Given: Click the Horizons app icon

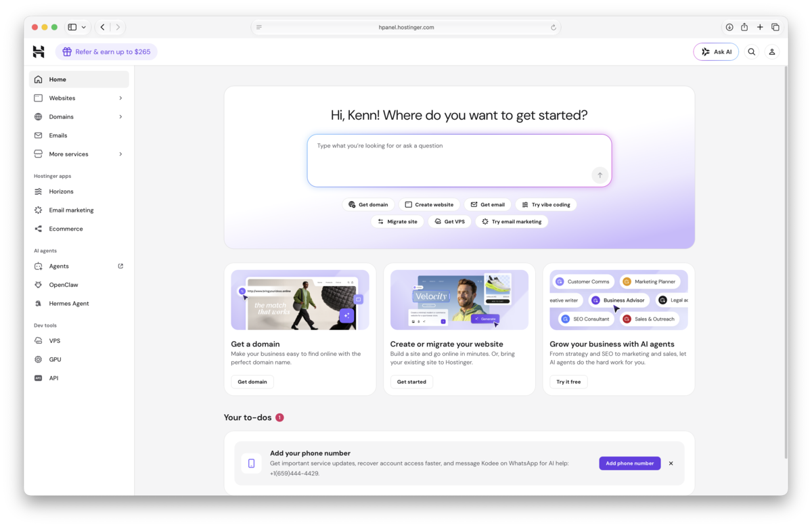Looking at the screenshot, I should [x=39, y=191].
